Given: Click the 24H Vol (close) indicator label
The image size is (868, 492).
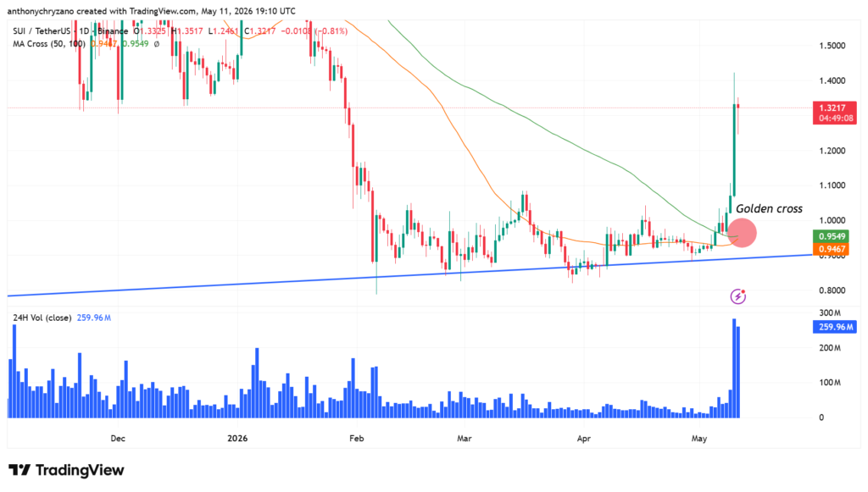Looking at the screenshot, I should click(x=42, y=318).
